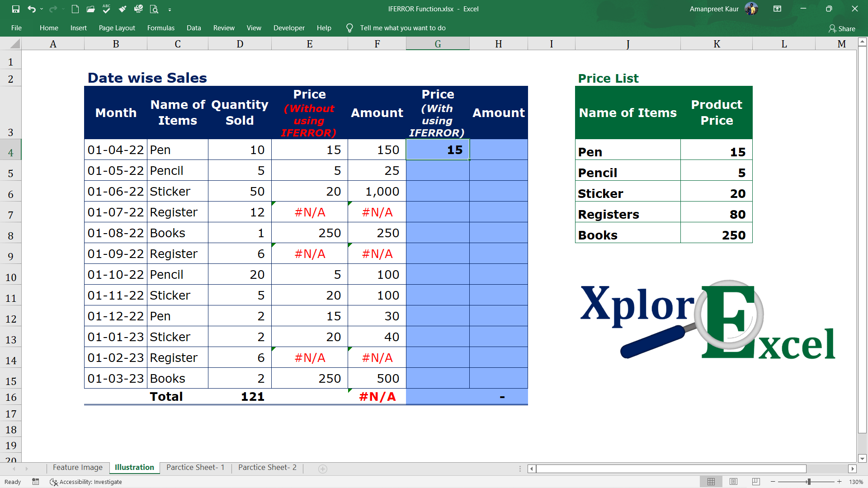Click the Quick Print printer icon
This screenshot has height=488, width=868.
coord(138,9)
